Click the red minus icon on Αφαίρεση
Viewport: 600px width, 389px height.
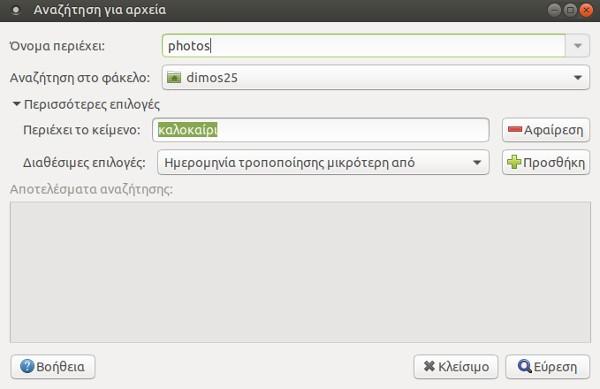tap(515, 130)
